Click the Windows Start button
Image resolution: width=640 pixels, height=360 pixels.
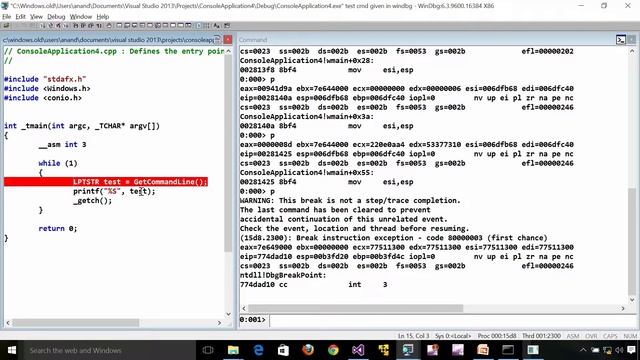(11, 350)
